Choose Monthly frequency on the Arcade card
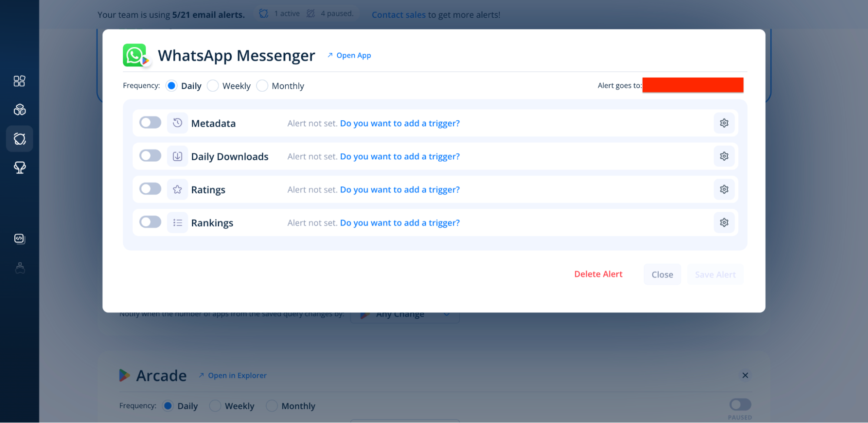868x423 pixels. (272, 406)
